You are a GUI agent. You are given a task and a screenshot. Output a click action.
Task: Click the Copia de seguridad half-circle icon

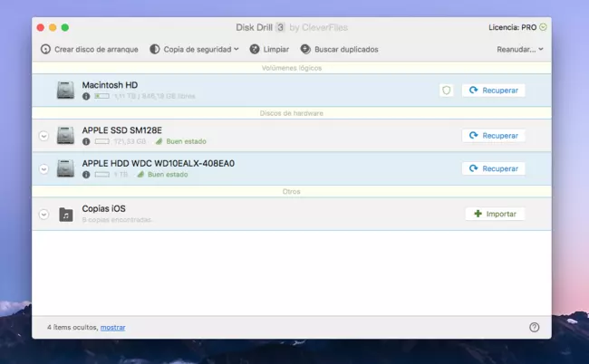click(154, 49)
